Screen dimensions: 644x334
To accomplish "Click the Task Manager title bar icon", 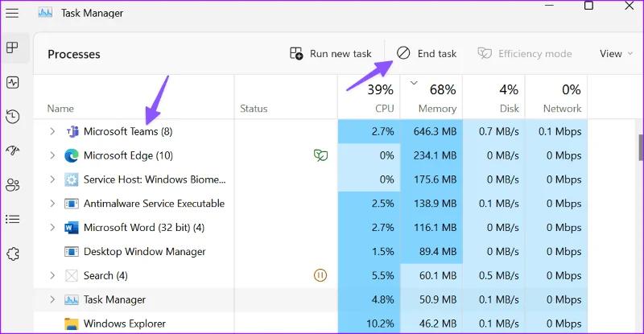I will 45,13.
